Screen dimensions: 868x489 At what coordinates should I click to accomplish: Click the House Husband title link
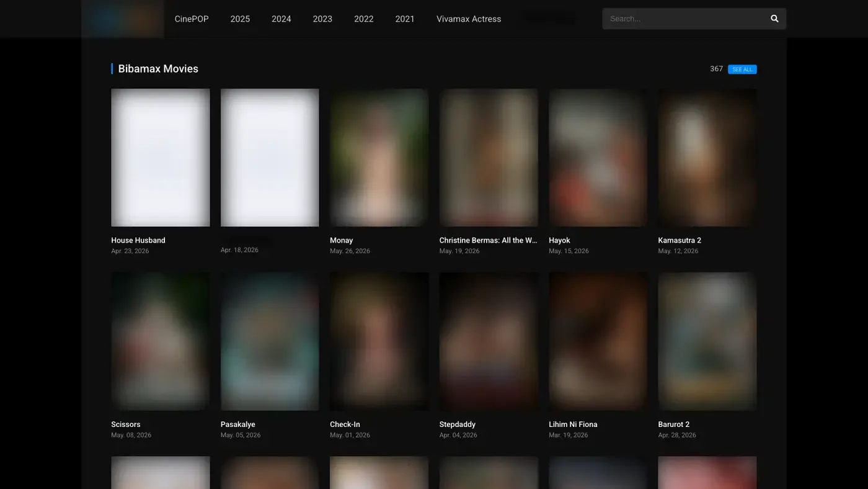tap(138, 240)
